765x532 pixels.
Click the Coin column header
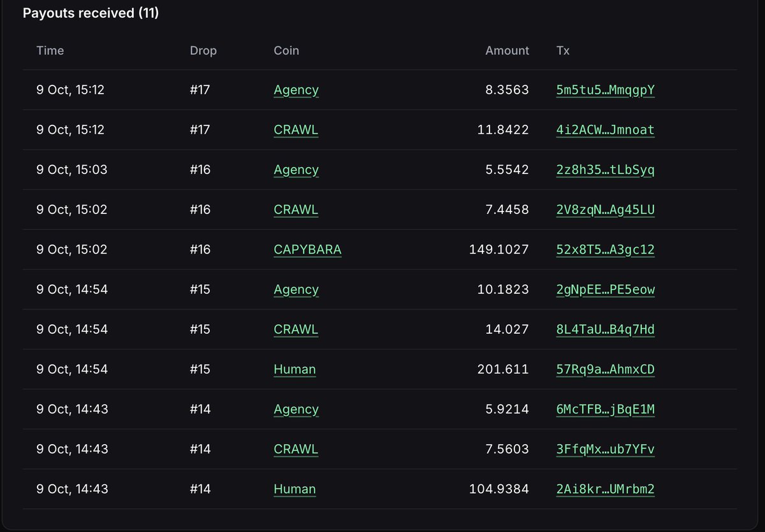tap(286, 50)
